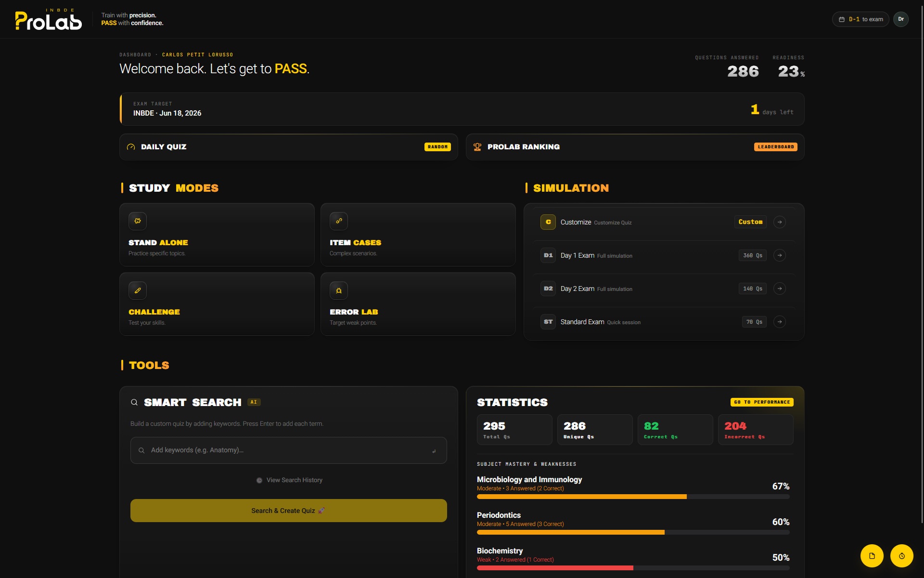Click the Microbiology and Immunology progress bar
Screen dimensions: 924x578
633,497
